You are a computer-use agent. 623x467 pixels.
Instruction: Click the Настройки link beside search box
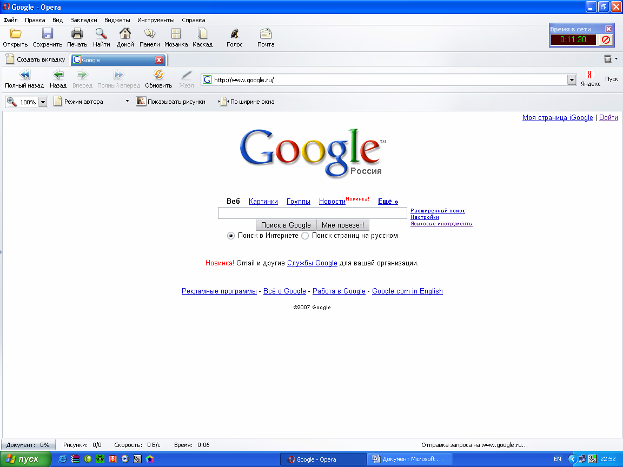tap(424, 217)
